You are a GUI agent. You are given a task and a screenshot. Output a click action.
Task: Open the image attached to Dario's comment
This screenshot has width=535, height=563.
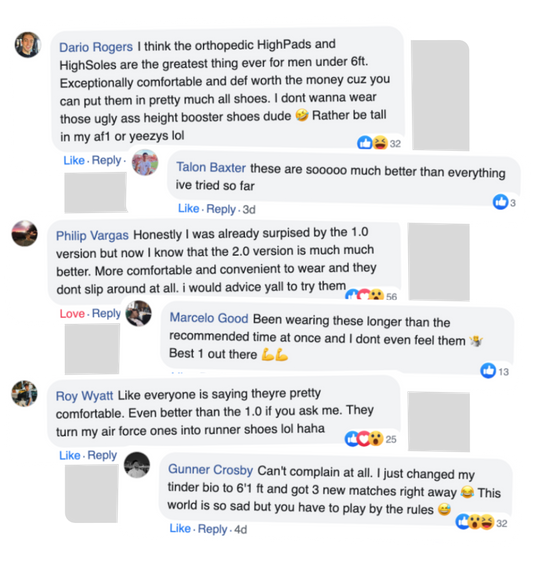[440, 95]
